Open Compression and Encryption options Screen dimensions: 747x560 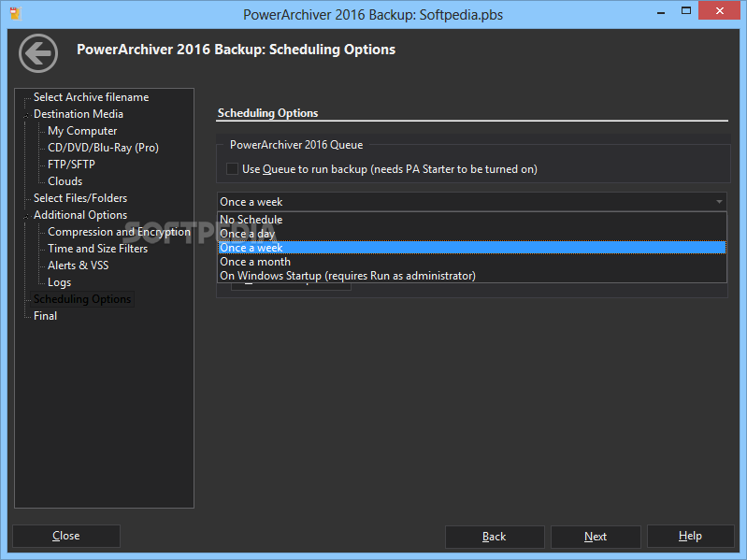(x=119, y=232)
